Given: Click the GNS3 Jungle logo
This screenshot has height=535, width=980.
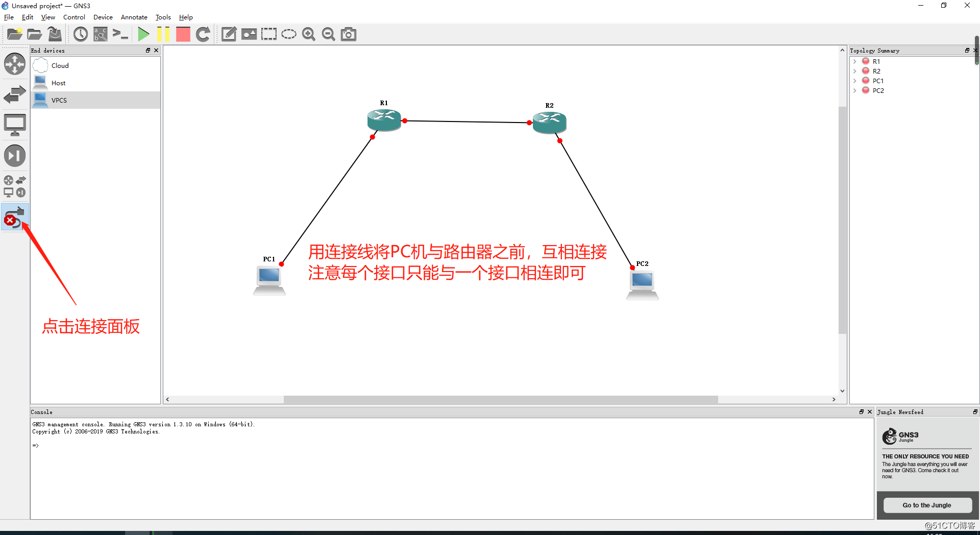Looking at the screenshot, I should click(x=900, y=436).
